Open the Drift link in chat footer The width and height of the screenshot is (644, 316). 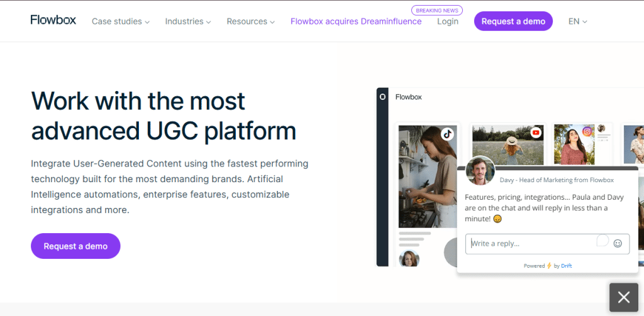566,266
